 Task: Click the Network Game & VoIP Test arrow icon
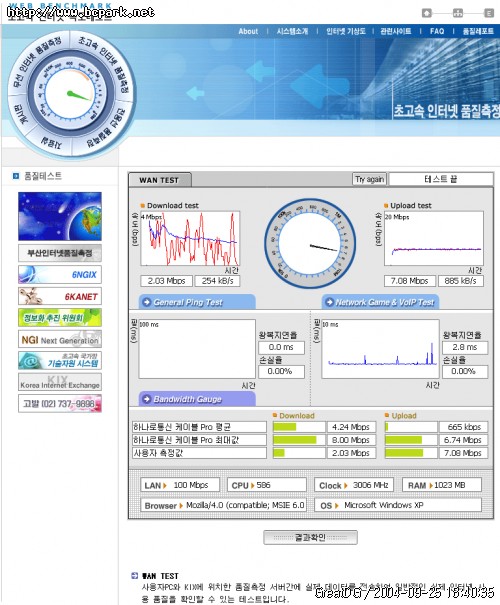point(329,302)
